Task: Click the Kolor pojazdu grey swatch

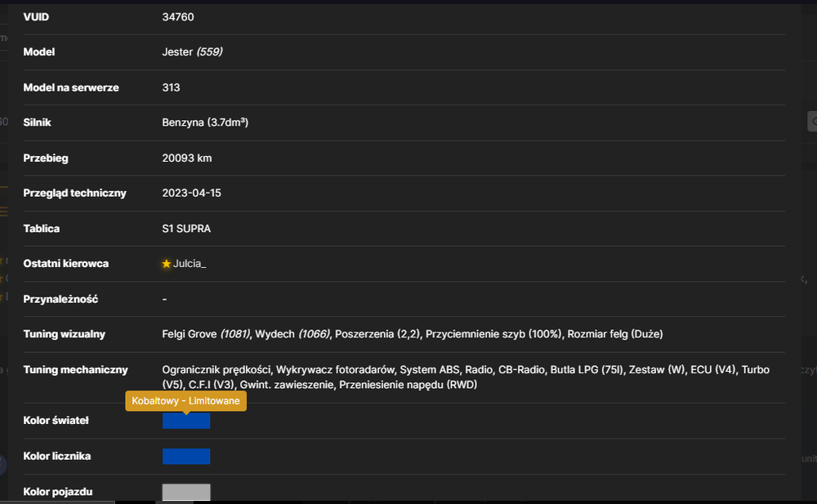Action: [x=186, y=492]
